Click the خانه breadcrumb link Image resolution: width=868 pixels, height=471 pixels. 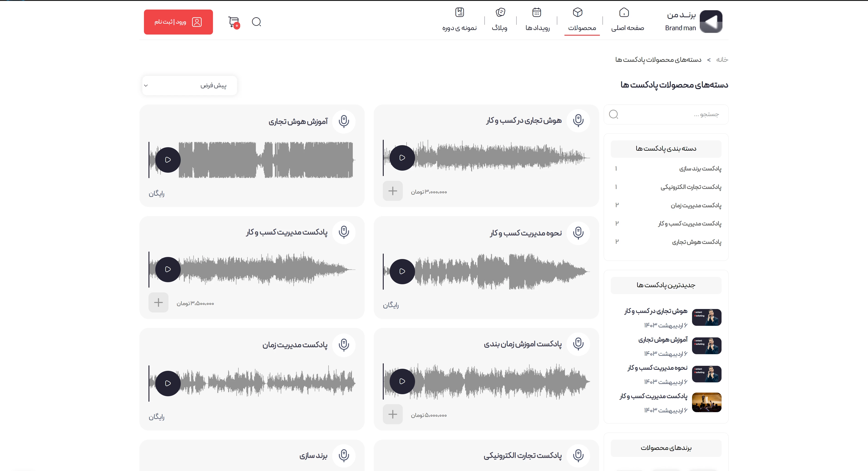point(722,60)
